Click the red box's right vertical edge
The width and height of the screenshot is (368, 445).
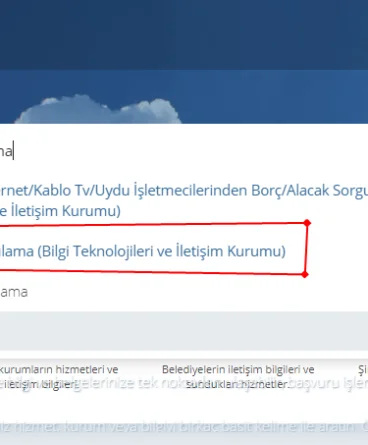(306, 249)
